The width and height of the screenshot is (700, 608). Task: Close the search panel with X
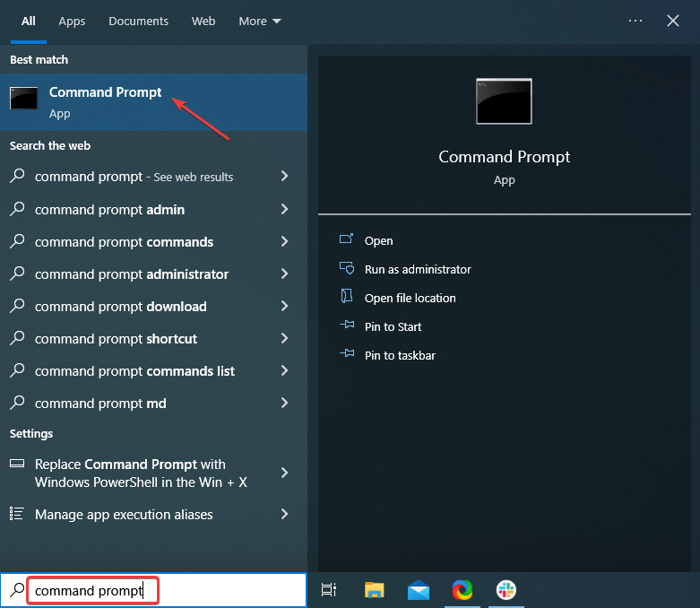tap(673, 21)
